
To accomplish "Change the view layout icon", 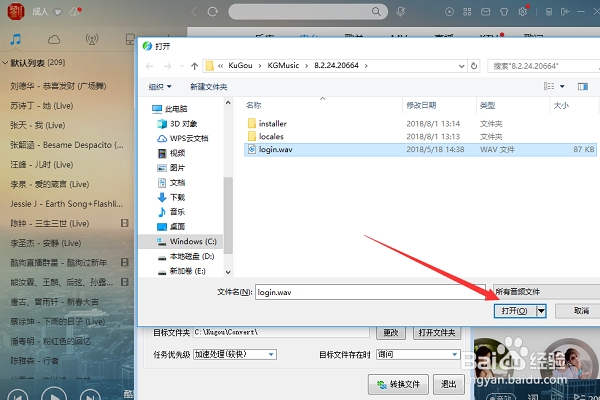I will click(x=549, y=86).
